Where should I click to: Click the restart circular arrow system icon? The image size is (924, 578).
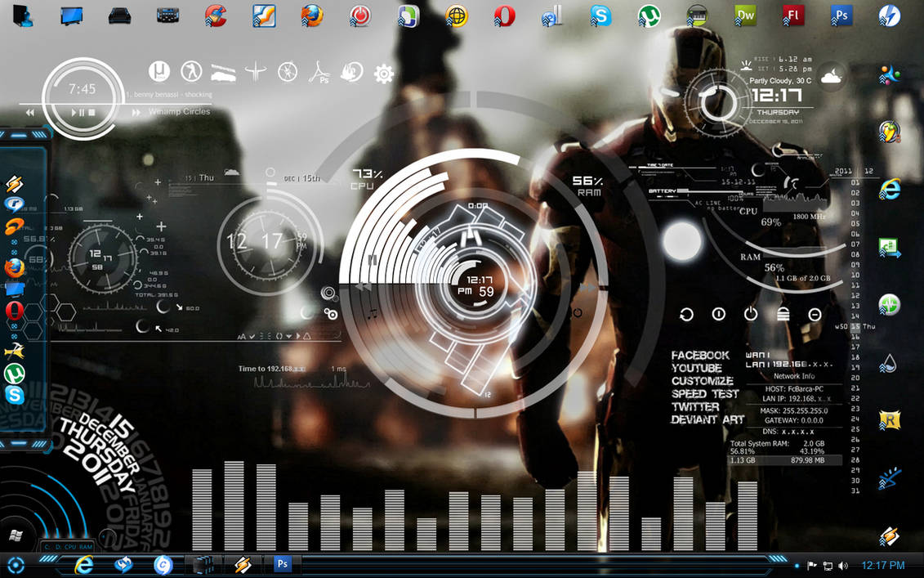[x=686, y=315]
